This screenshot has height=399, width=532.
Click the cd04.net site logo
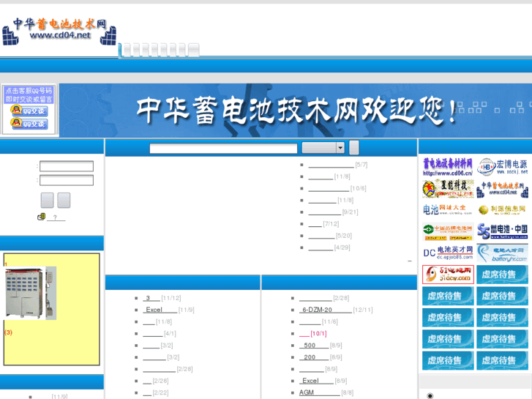click(59, 31)
